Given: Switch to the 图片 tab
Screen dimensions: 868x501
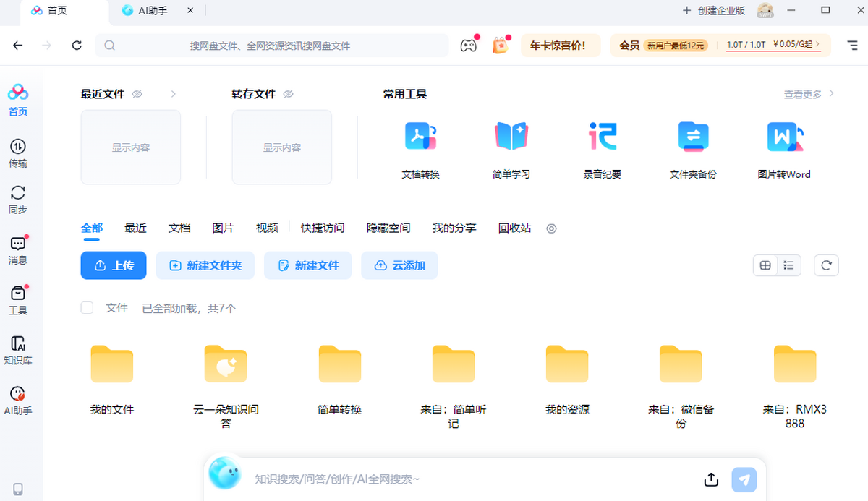Looking at the screenshot, I should pyautogui.click(x=224, y=227).
